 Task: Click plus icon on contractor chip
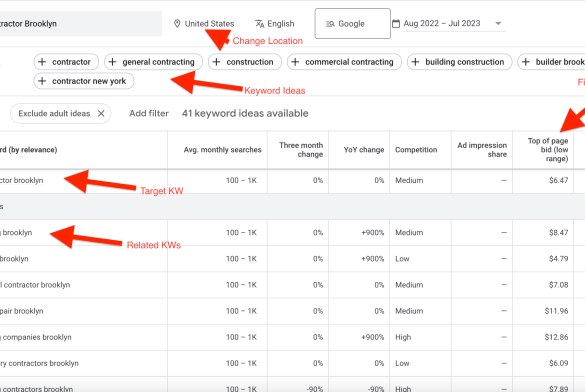coord(42,62)
